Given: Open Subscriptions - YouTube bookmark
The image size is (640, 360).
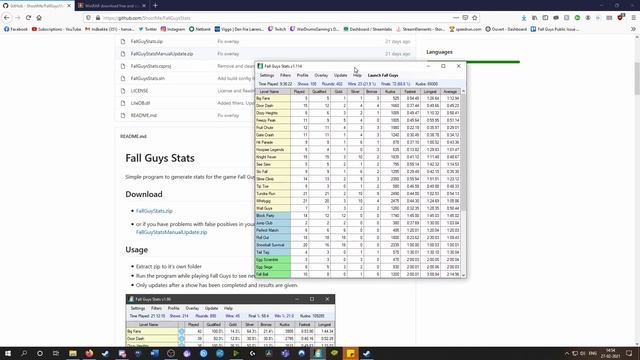Looking at the screenshot, I should pyautogui.click(x=56, y=29).
